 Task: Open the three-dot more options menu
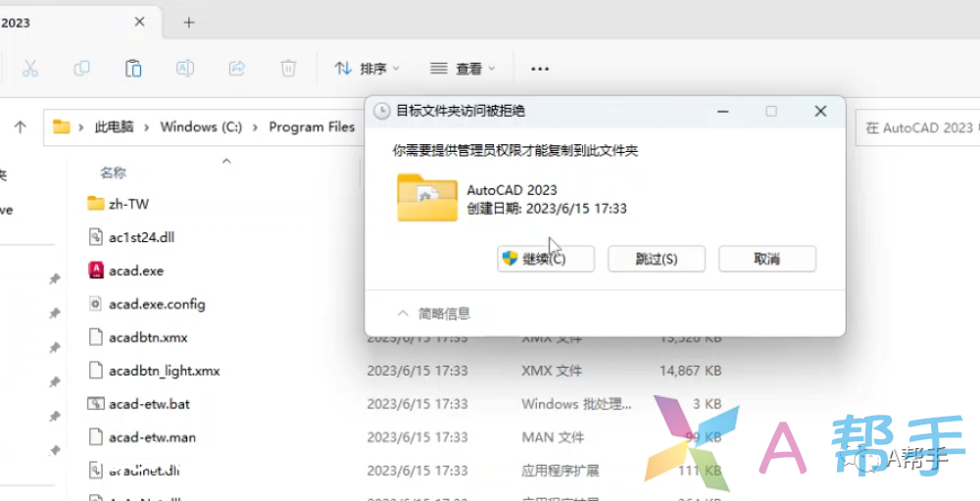[x=539, y=69]
